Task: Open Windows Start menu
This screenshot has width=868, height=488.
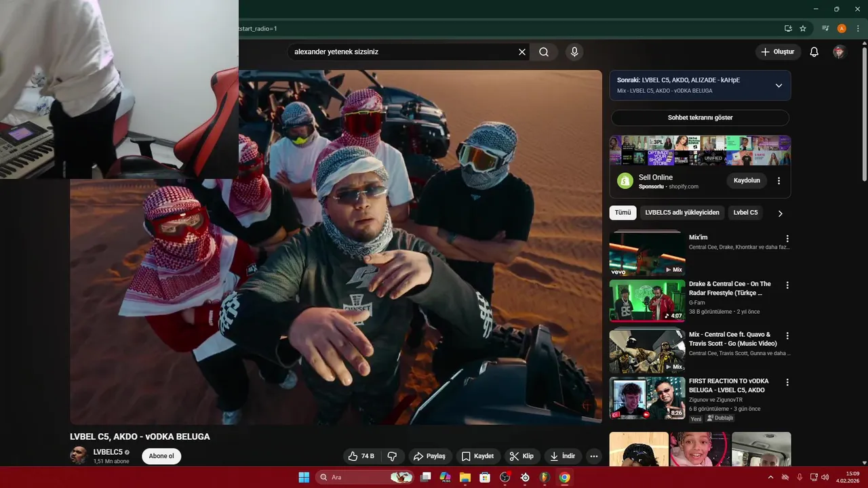Action: coord(304,477)
